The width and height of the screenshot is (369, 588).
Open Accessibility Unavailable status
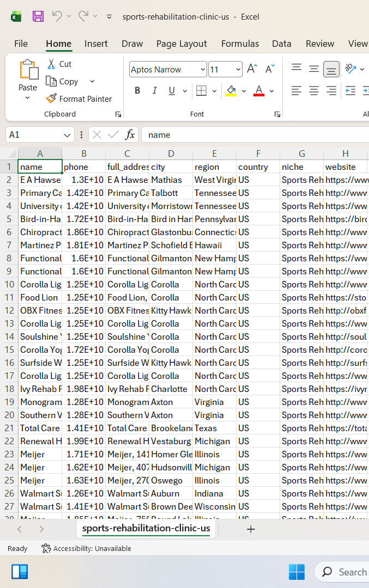click(86, 548)
